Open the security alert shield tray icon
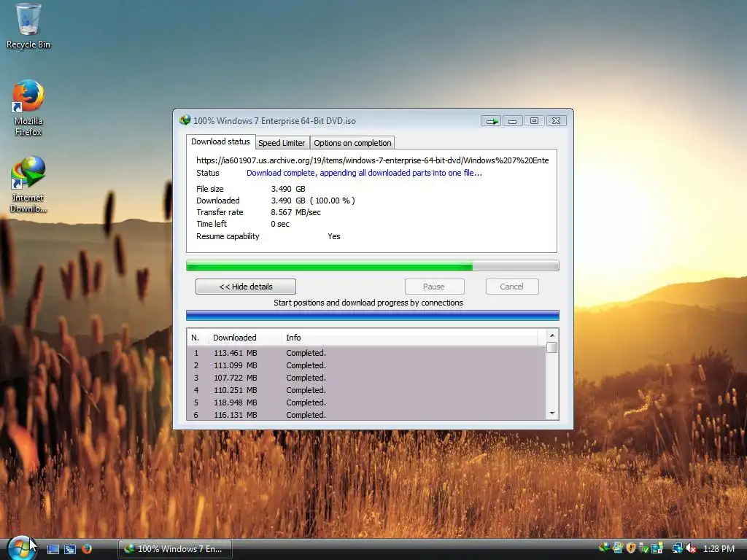The height and width of the screenshot is (560, 747). click(631, 548)
